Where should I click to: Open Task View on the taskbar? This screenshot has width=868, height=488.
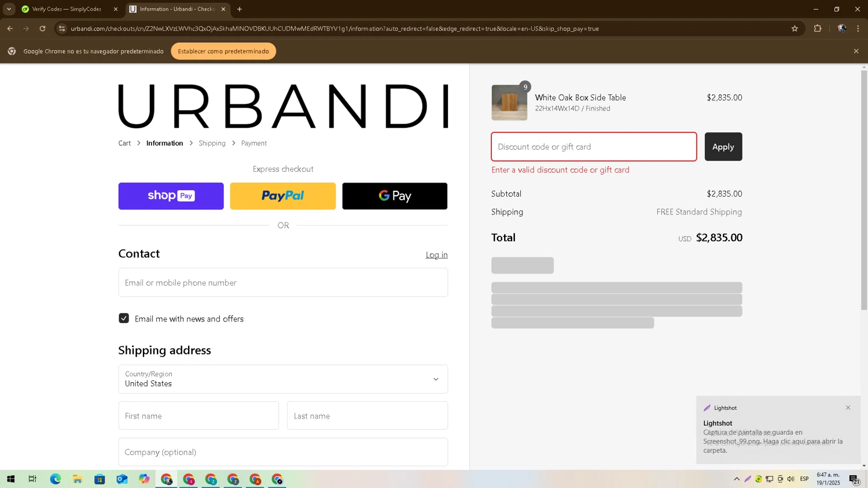click(x=32, y=479)
